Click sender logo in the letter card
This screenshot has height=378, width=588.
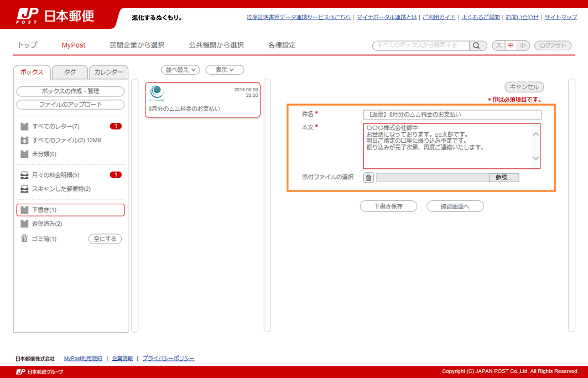click(157, 93)
